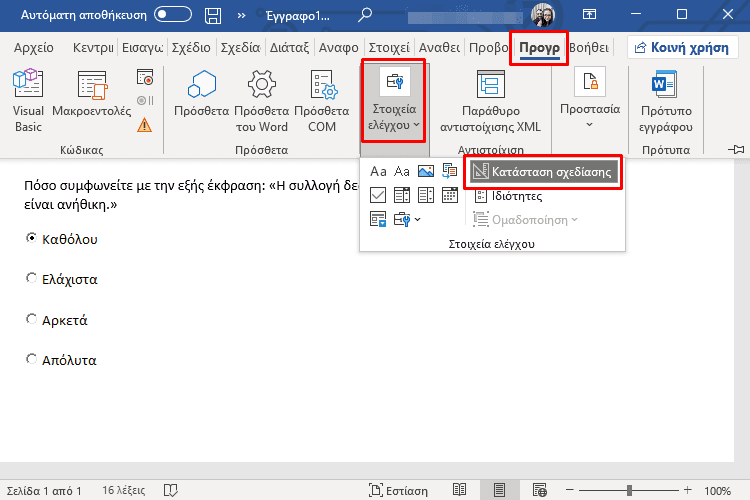Click the Κοινή χρήση share button
The width and height of the screenshot is (750, 500).
(683, 47)
